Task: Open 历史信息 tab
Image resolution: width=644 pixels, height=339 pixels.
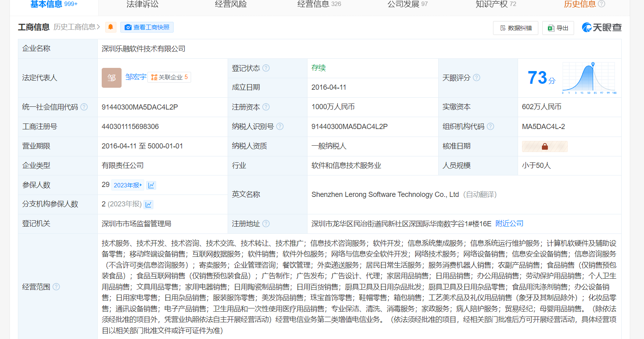Action: (580, 4)
